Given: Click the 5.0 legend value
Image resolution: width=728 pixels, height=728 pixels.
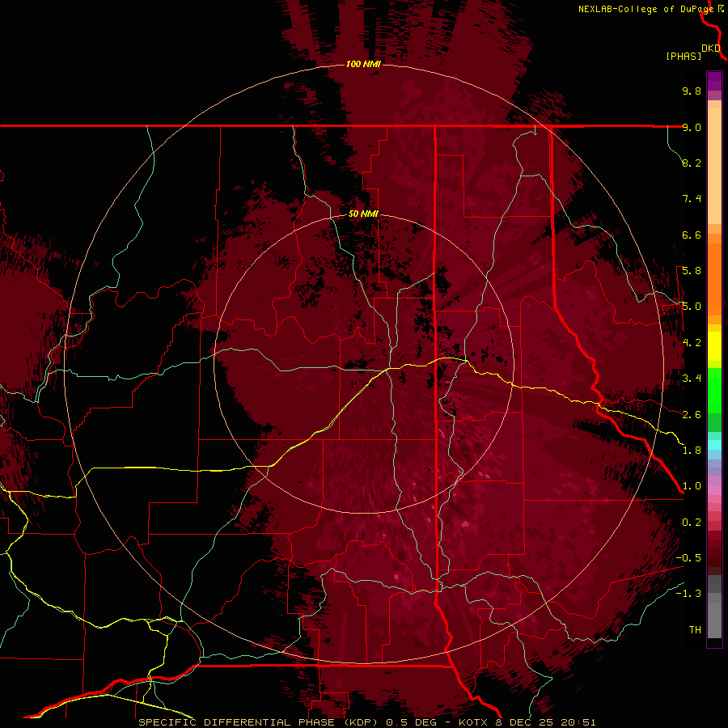Looking at the screenshot, I should click(692, 307).
